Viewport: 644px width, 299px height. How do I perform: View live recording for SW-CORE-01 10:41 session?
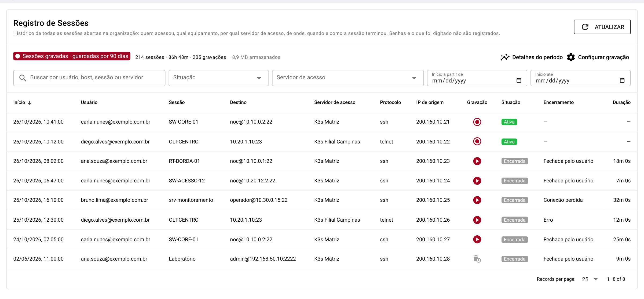click(x=477, y=122)
